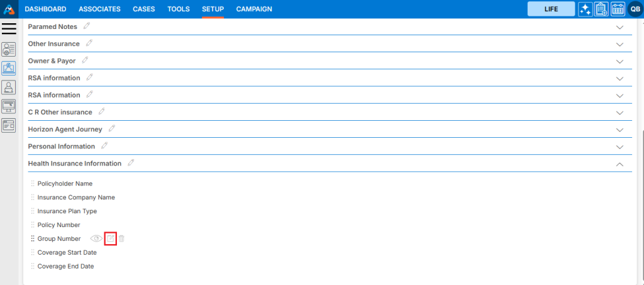
Task: Open the calendar icon in top bar
Action: pos(617,9)
